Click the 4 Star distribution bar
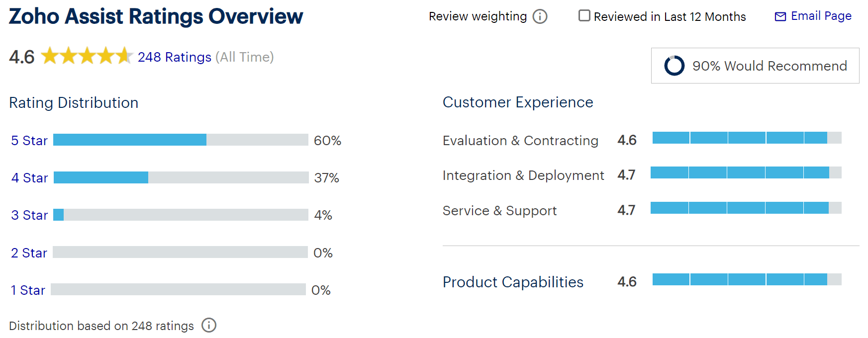Image resolution: width=868 pixels, height=338 pixels. tap(181, 177)
